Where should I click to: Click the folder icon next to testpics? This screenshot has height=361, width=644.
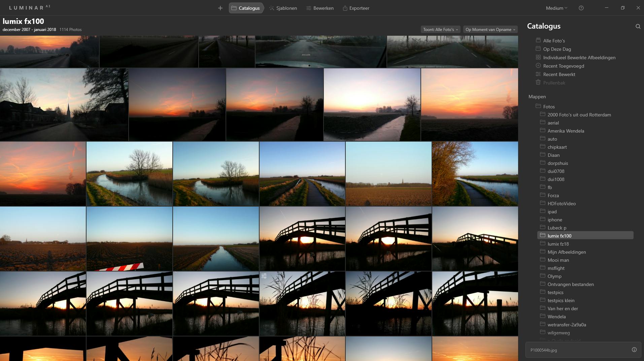click(x=543, y=292)
